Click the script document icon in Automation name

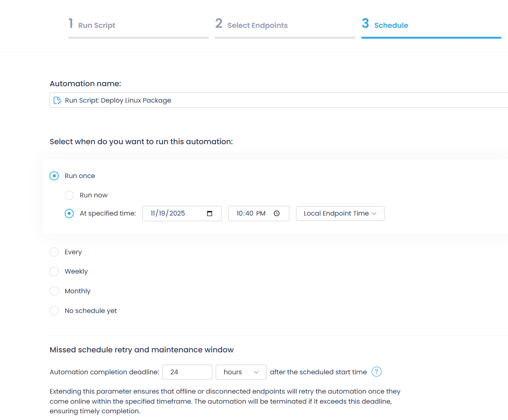point(57,100)
